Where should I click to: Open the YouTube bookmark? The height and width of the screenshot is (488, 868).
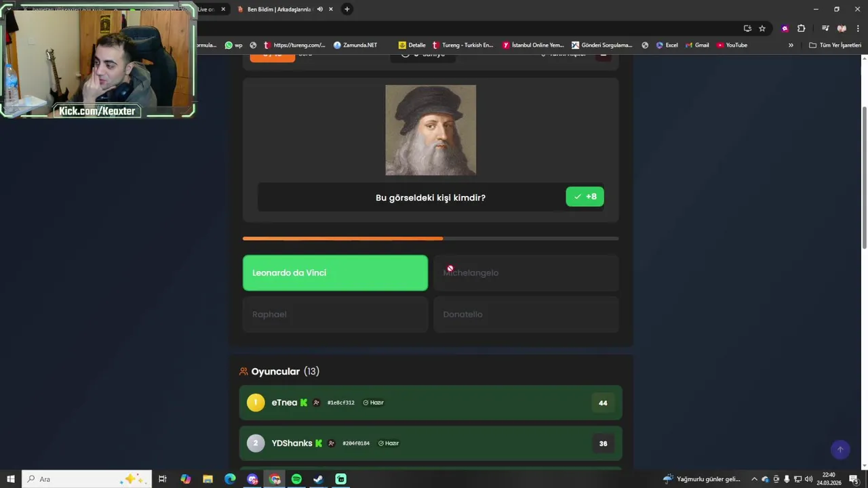pyautogui.click(x=732, y=45)
